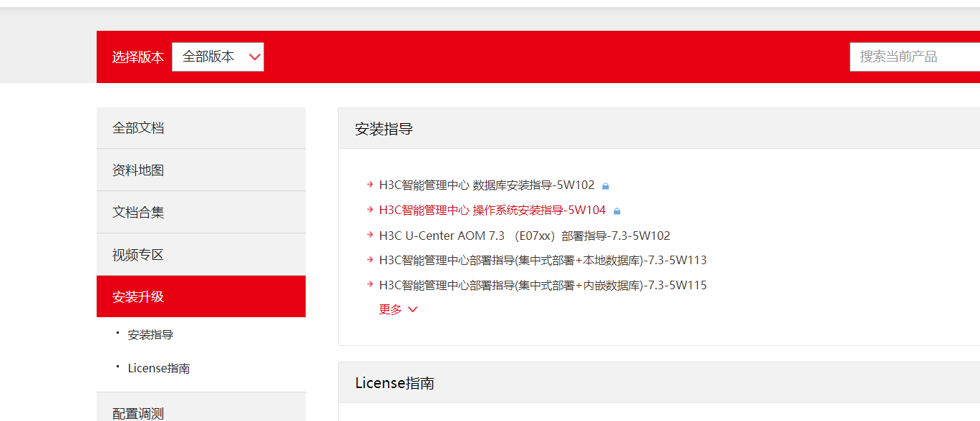Expand the list with 更多
980x421 pixels.
[398, 309]
